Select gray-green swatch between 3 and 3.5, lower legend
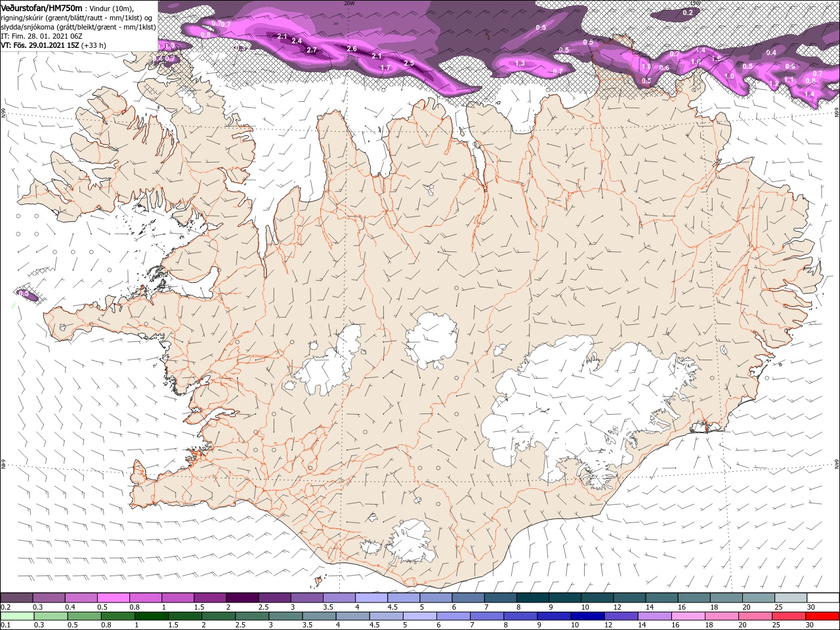Screen dimensions: 840x630 click(x=285, y=616)
